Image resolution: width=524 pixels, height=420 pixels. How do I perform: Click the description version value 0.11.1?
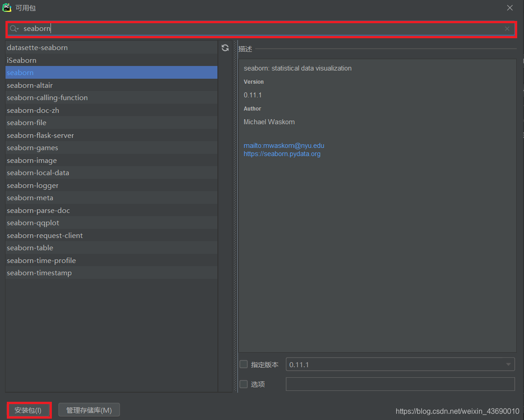point(252,95)
